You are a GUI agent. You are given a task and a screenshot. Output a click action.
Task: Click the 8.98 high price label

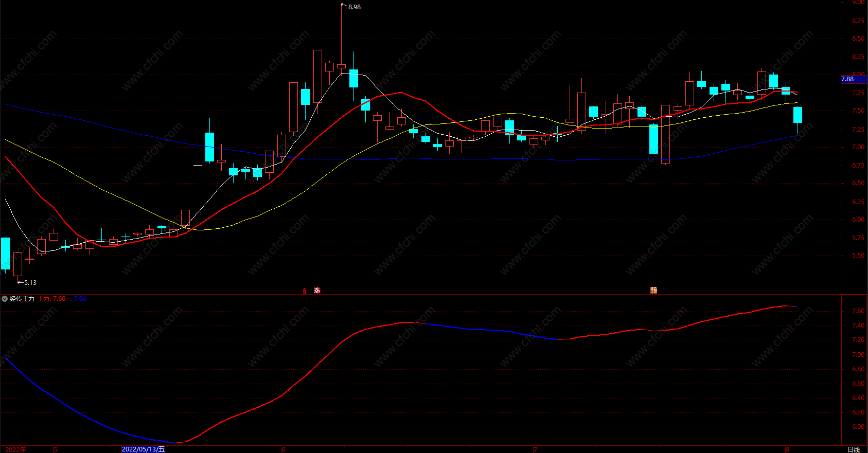tap(355, 7)
